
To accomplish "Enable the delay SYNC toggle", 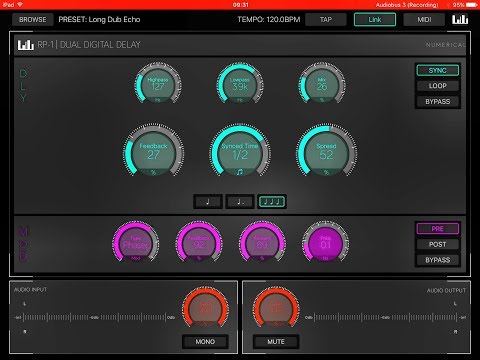I will click(437, 70).
